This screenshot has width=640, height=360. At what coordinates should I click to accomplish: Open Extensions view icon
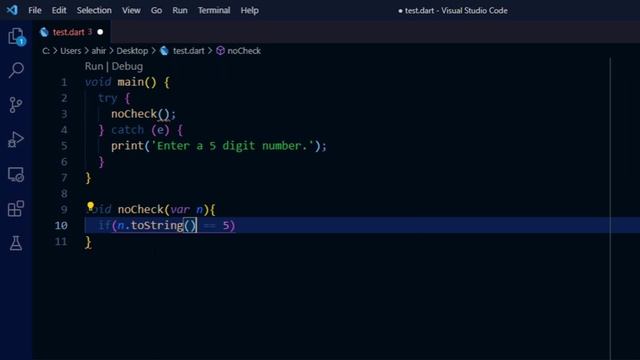(x=16, y=209)
